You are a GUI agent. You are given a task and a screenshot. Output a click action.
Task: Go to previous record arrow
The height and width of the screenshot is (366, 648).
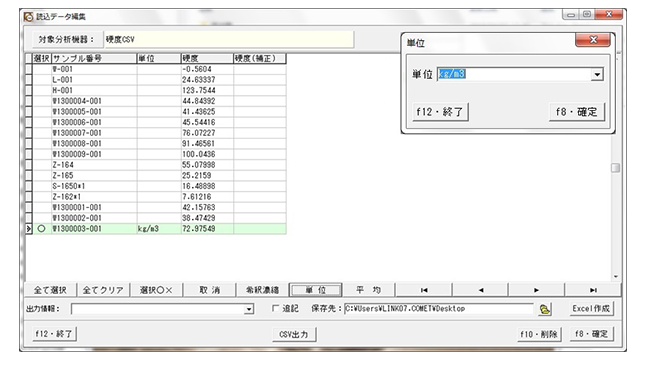(481, 290)
